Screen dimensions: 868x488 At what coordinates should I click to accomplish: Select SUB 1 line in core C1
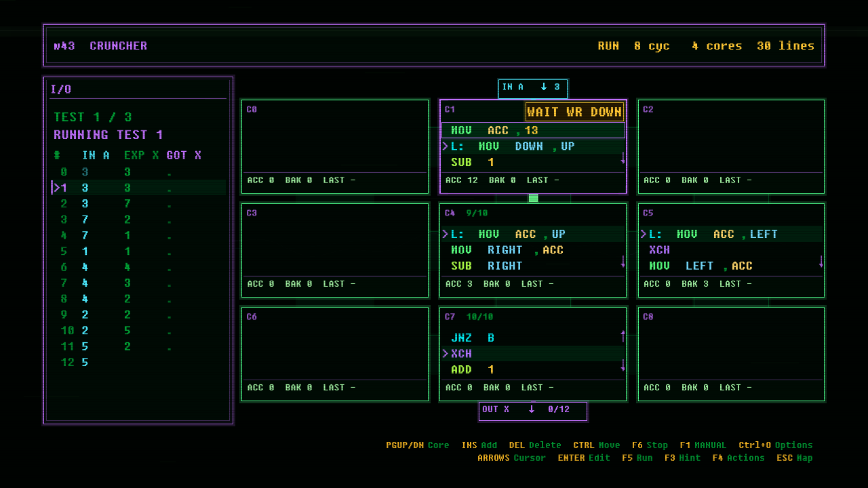tap(533, 162)
